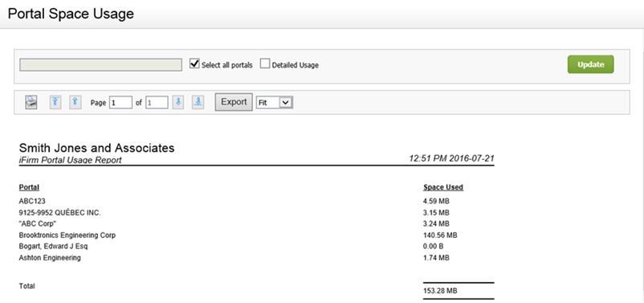Click the 153.28 MB total value
This screenshot has width=644, height=303.
point(440,291)
